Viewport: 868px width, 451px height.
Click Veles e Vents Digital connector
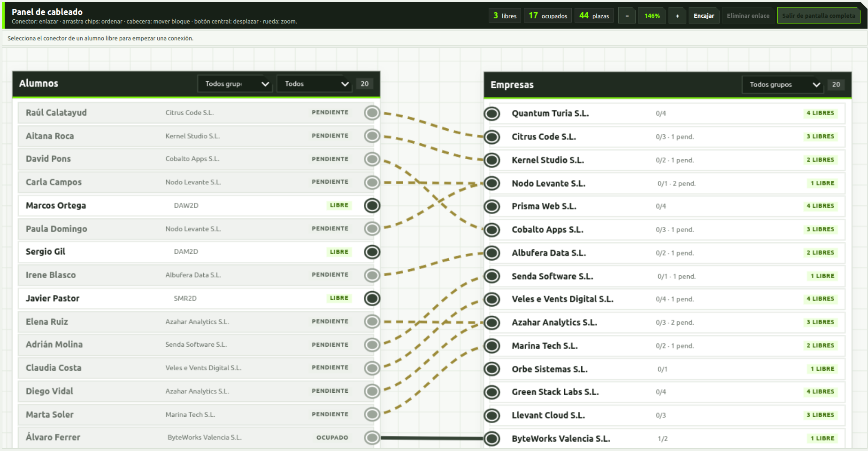492,299
